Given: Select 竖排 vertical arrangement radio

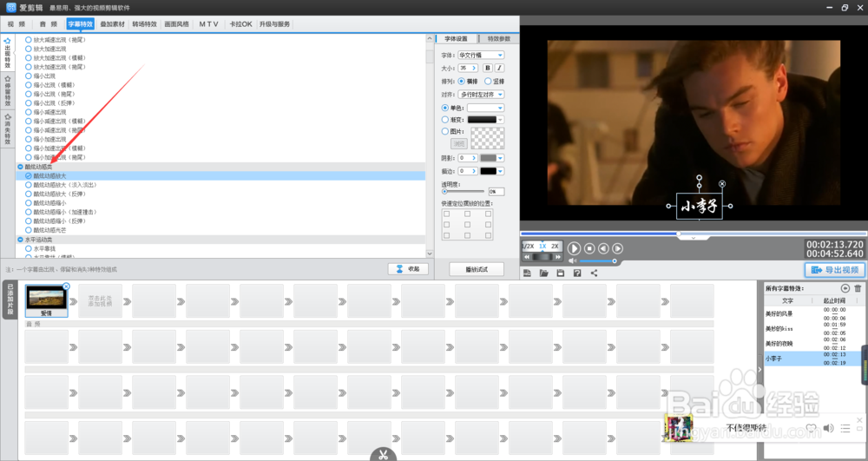Looking at the screenshot, I should click(488, 82).
